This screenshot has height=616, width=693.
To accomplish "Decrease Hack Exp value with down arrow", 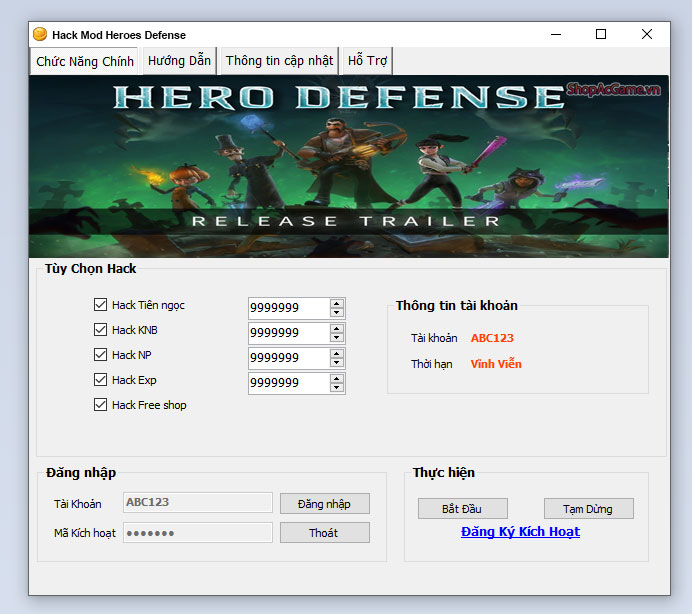I will point(337,388).
